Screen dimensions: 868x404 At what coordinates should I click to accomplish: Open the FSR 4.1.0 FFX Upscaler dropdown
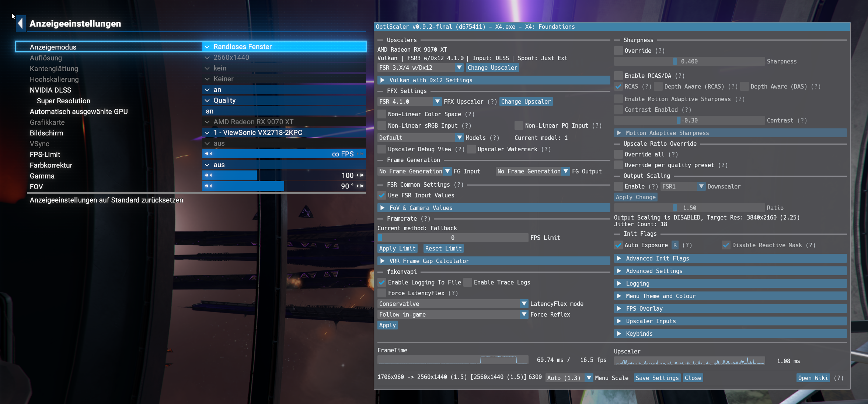coord(409,101)
